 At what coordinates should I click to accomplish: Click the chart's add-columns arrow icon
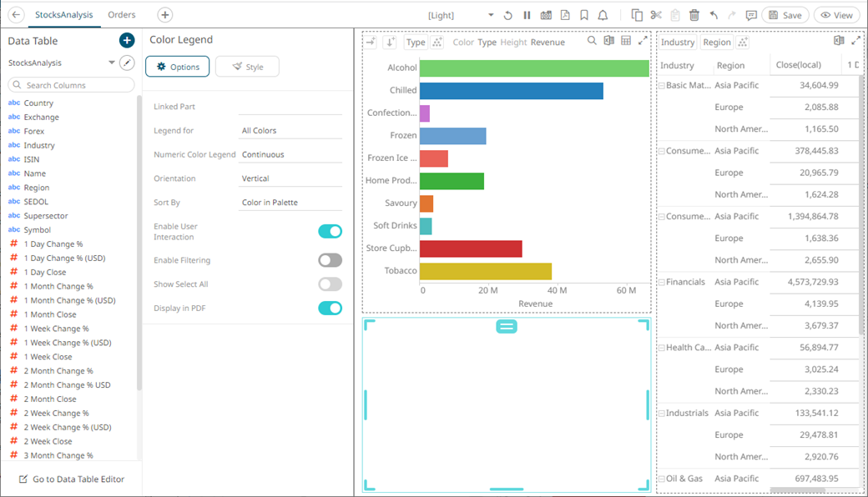[371, 42]
